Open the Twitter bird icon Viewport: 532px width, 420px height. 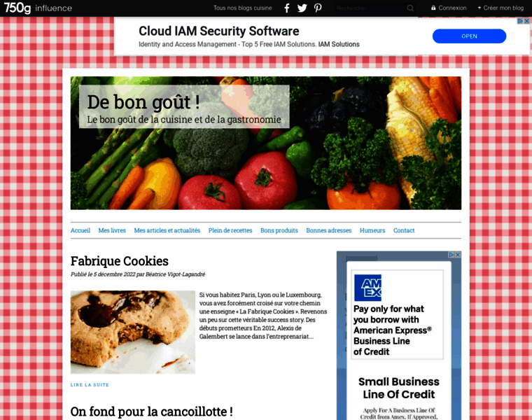(x=302, y=8)
